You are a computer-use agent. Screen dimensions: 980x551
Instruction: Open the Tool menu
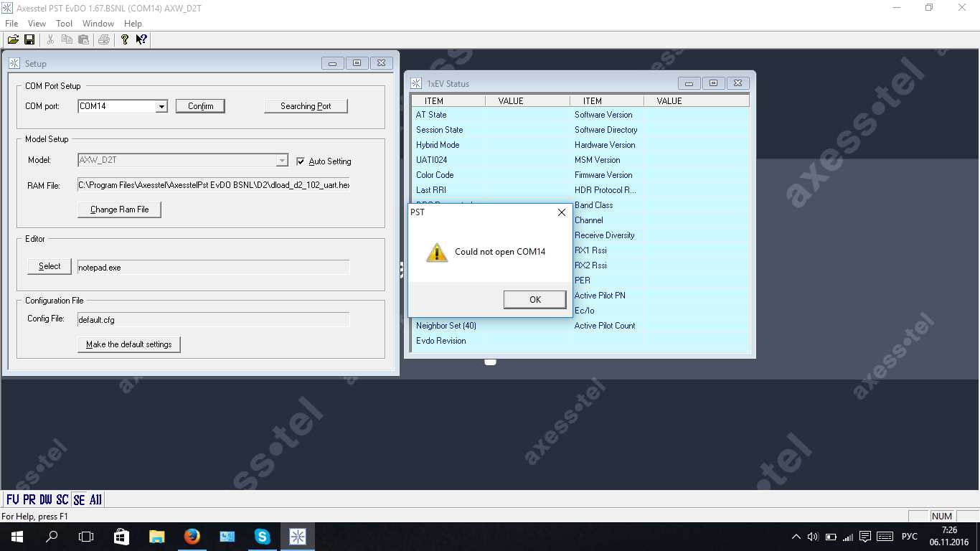64,24
